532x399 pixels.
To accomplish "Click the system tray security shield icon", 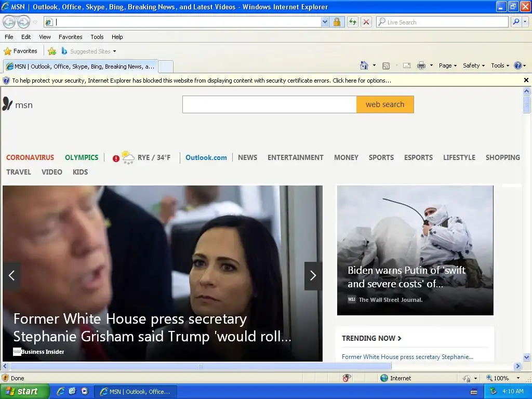I will pos(494,391).
